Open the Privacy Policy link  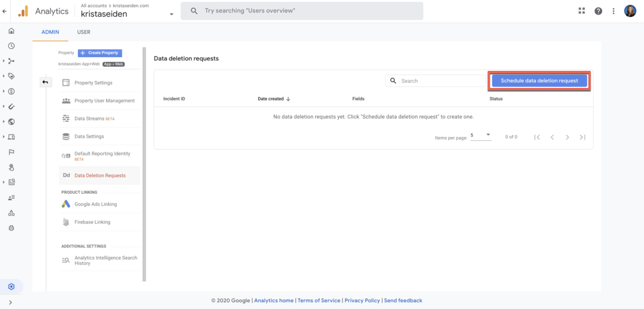tap(362, 300)
